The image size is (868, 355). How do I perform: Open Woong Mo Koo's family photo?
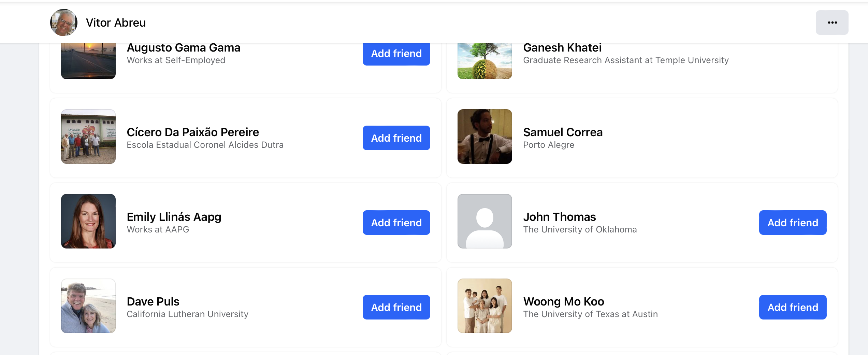(484, 306)
